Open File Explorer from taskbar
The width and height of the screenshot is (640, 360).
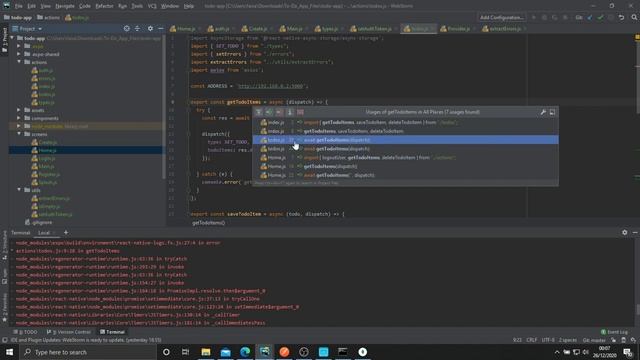click(x=206, y=352)
